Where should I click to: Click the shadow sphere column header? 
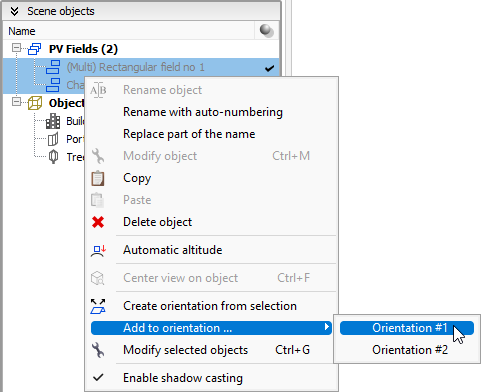click(267, 31)
